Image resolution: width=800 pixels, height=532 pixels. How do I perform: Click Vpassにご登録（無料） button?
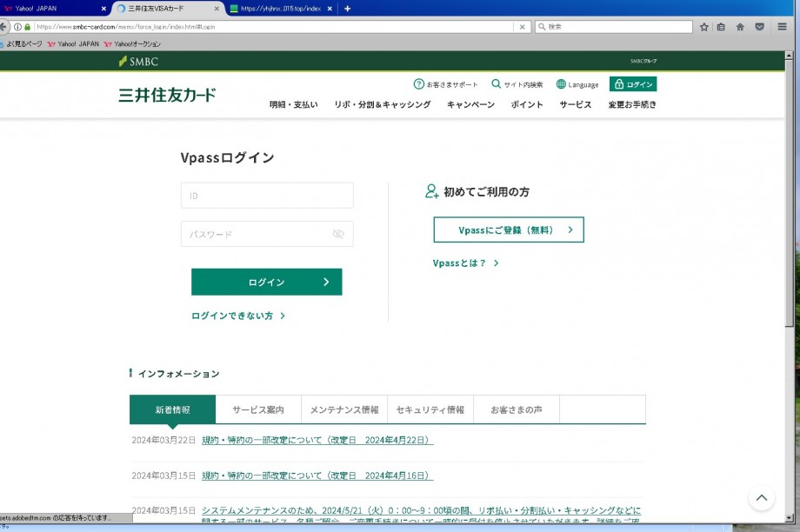[509, 229]
